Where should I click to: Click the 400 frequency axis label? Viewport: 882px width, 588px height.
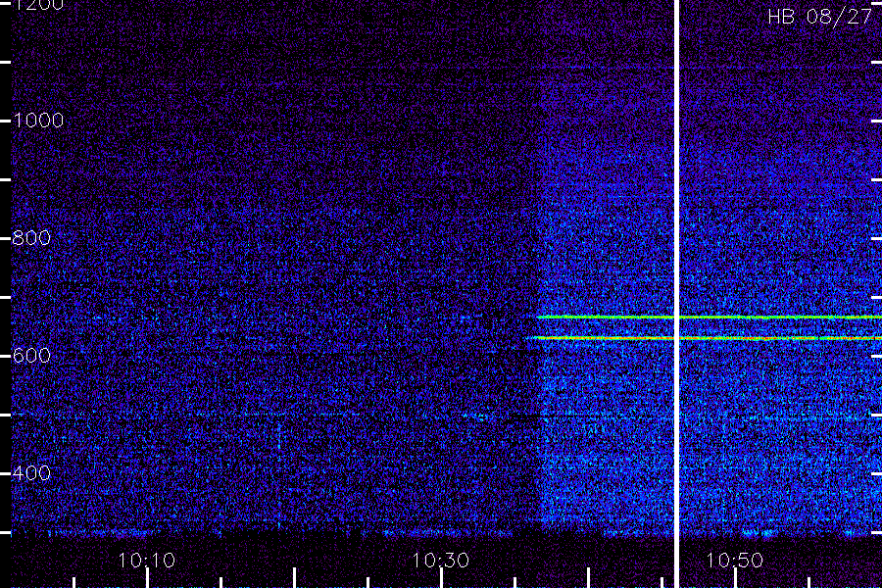(31, 473)
